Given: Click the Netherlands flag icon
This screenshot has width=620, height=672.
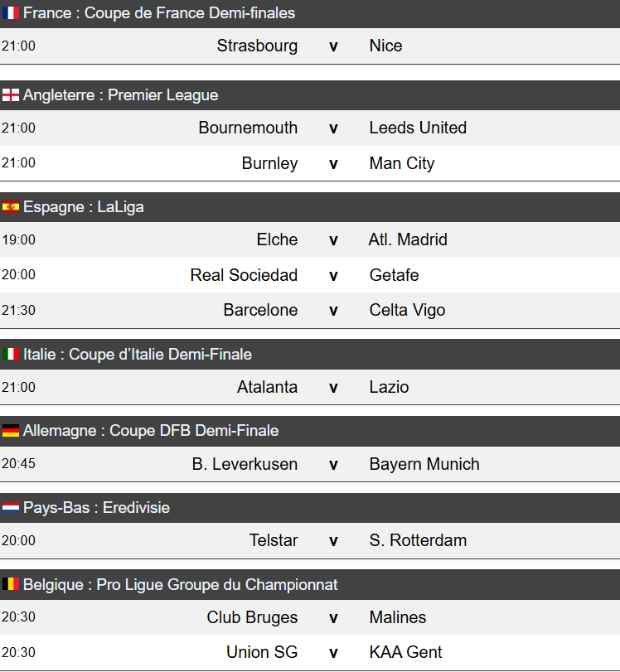Looking at the screenshot, I should 11,508.
